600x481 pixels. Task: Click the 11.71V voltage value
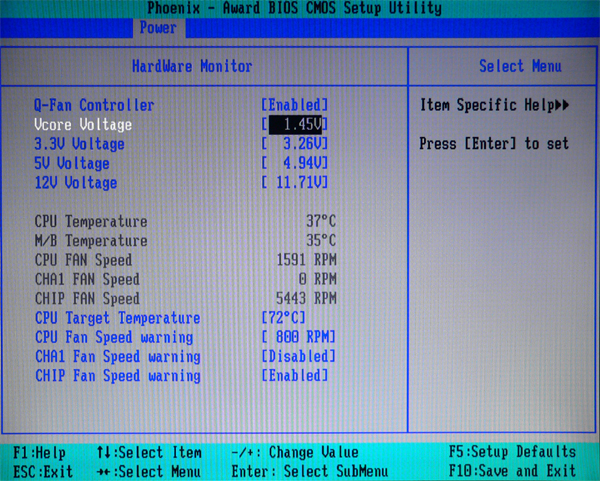pos(295,183)
